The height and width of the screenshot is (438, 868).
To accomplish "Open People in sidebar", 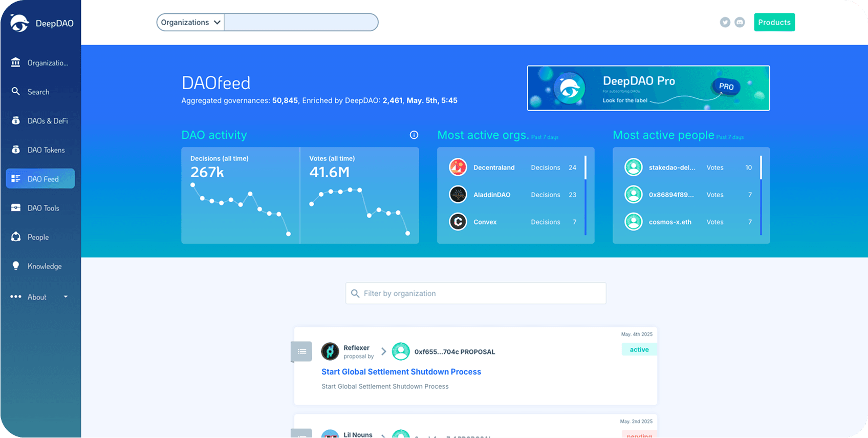I will click(40, 237).
